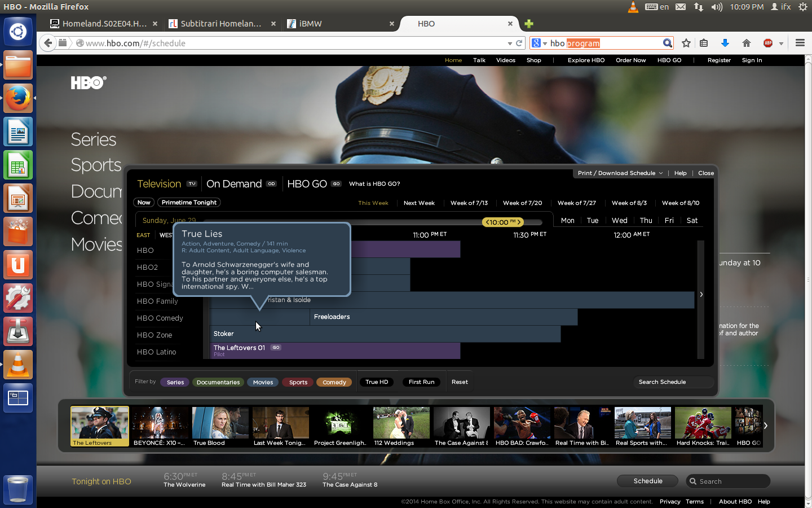
Task: Open the keyboard layout en indicator
Action: point(657,7)
